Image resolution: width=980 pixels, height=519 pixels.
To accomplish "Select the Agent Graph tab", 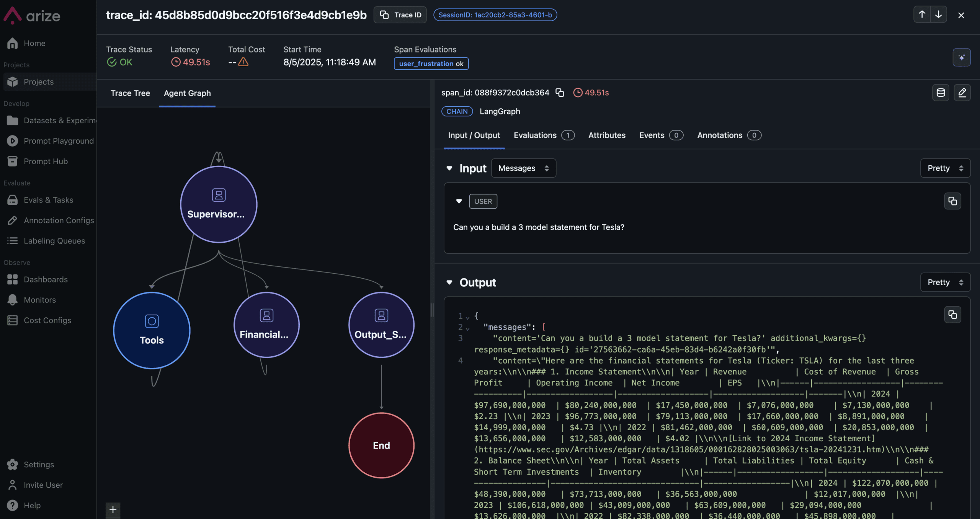I will [187, 93].
